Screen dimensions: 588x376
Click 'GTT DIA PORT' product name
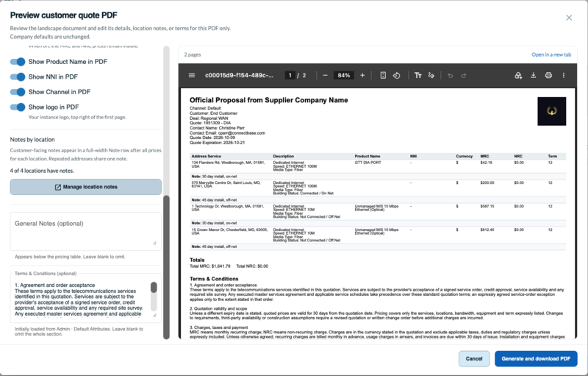(368, 163)
